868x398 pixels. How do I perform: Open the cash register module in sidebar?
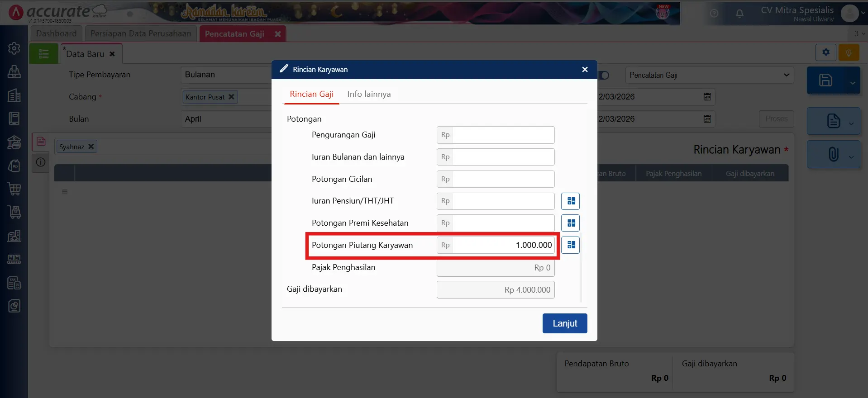(14, 71)
